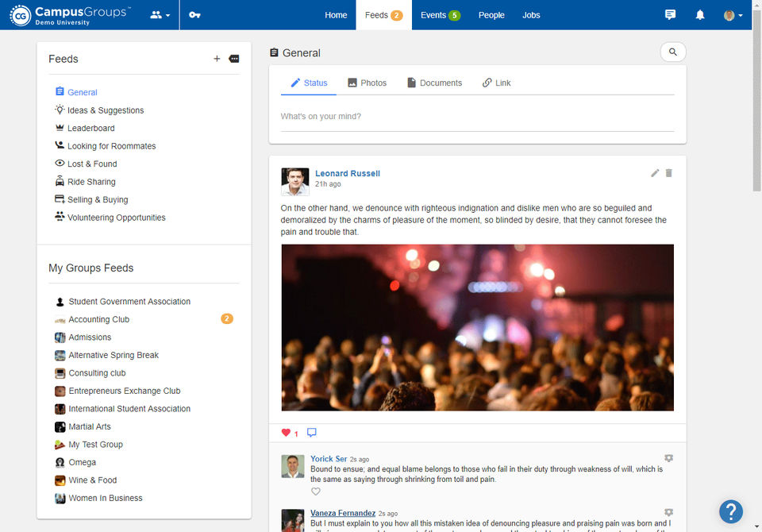This screenshot has width=762, height=532.
Task: Expand the user profile avatar menu
Action: pyautogui.click(x=733, y=15)
